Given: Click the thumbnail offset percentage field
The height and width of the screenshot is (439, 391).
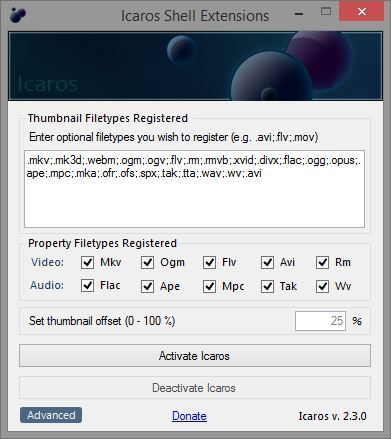Looking at the screenshot, I should coord(320,321).
